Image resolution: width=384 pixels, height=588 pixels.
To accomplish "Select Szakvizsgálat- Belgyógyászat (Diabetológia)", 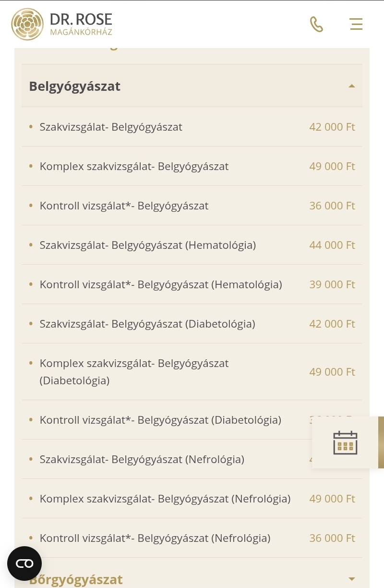I will point(192,324).
